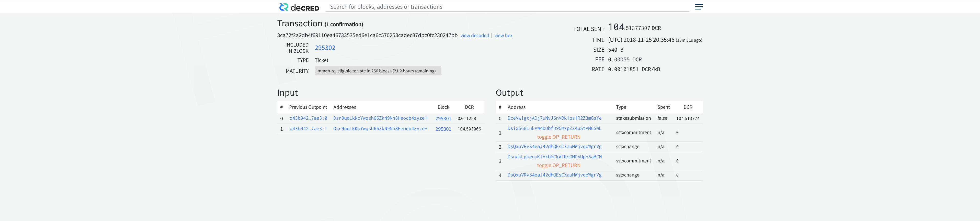The height and width of the screenshot is (221, 980).
Task: Open input 0 address Dsn9uqLkKoYwqsh66ZkN9Nh8Heocb4zyzeH
Action: (x=380, y=118)
